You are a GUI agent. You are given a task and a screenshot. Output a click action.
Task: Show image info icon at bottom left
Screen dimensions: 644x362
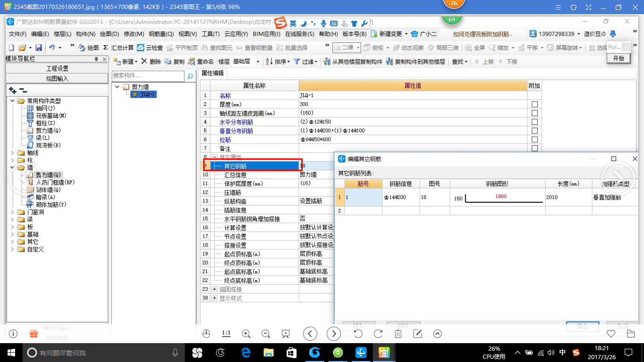click(x=13, y=334)
